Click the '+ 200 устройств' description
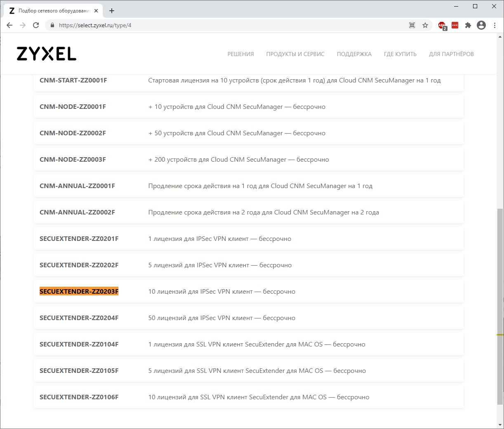Image resolution: width=504 pixels, height=429 pixels. [239, 160]
